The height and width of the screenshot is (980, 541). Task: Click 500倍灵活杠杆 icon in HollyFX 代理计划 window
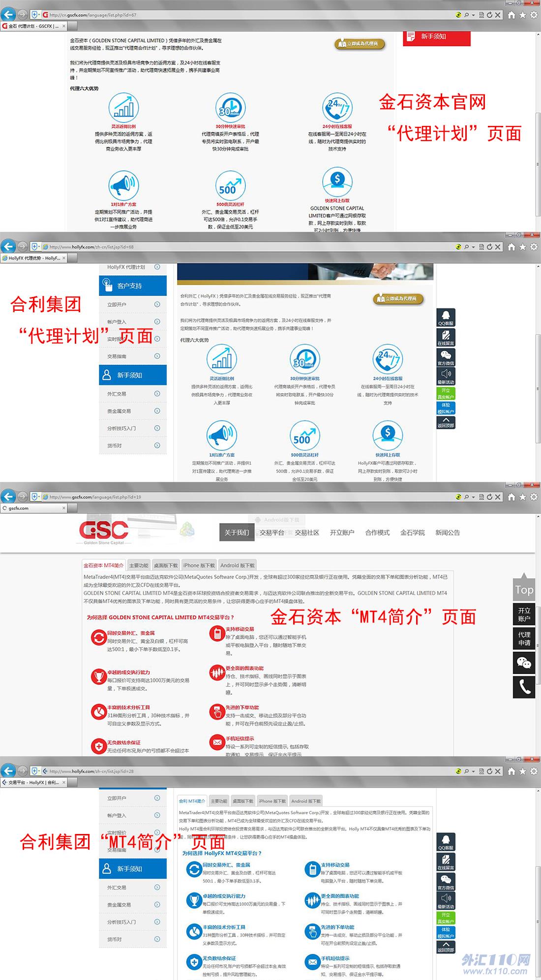click(x=305, y=436)
